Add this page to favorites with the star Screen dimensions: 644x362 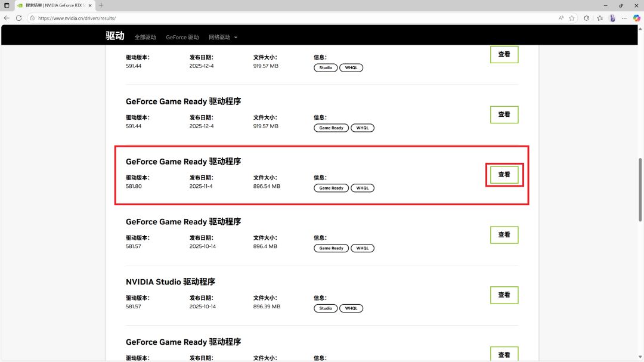click(572, 18)
